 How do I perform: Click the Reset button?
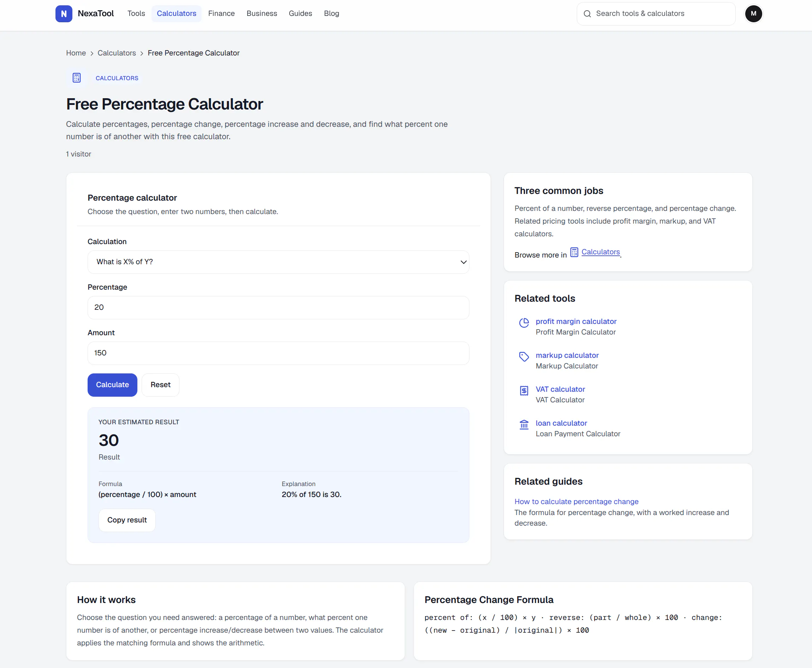[160, 385]
